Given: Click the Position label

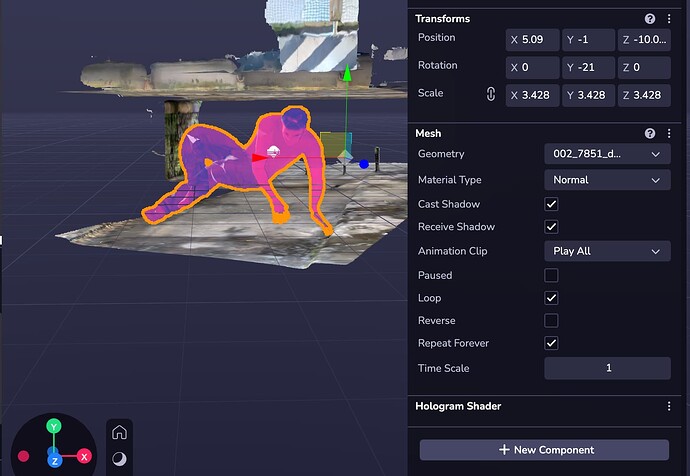Looking at the screenshot, I should (x=437, y=37).
